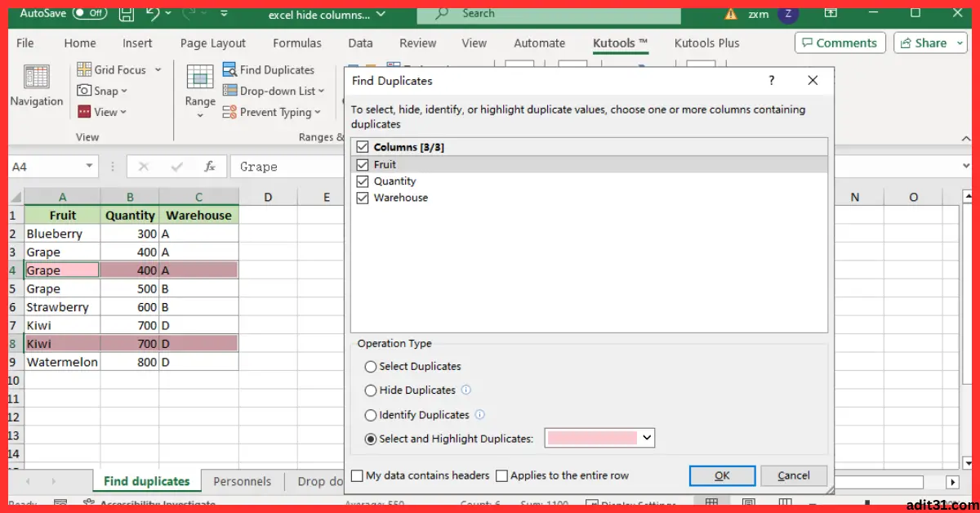Select cell A9 Watermelon

pos(62,362)
